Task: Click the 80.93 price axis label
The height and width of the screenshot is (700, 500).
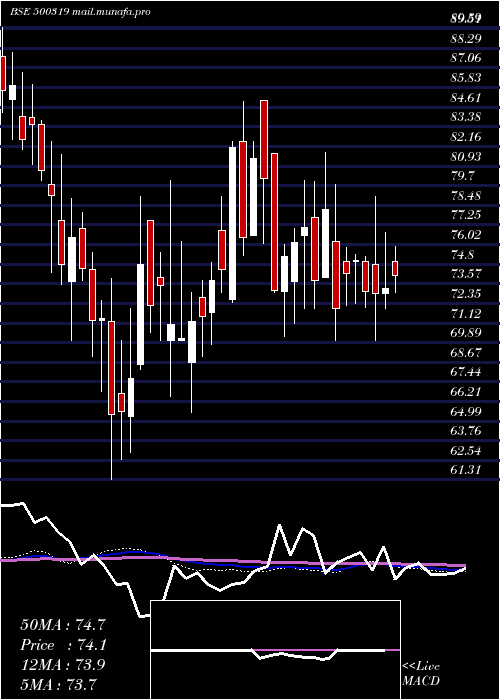Action: [x=466, y=156]
